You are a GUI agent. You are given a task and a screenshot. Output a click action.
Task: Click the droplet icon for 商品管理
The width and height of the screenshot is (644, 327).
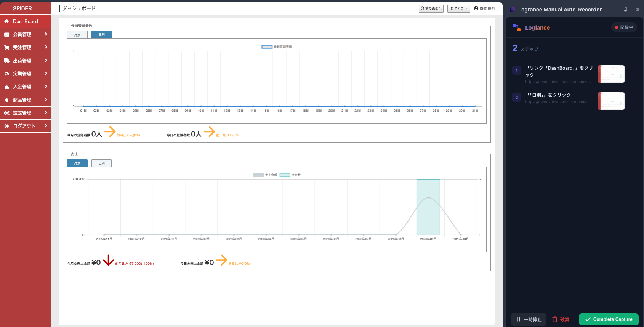tap(6, 100)
